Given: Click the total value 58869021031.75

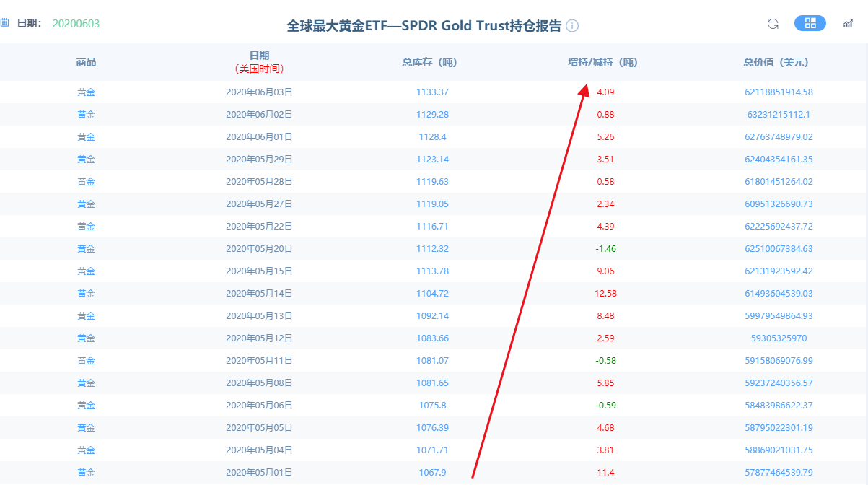Looking at the screenshot, I should [779, 450].
